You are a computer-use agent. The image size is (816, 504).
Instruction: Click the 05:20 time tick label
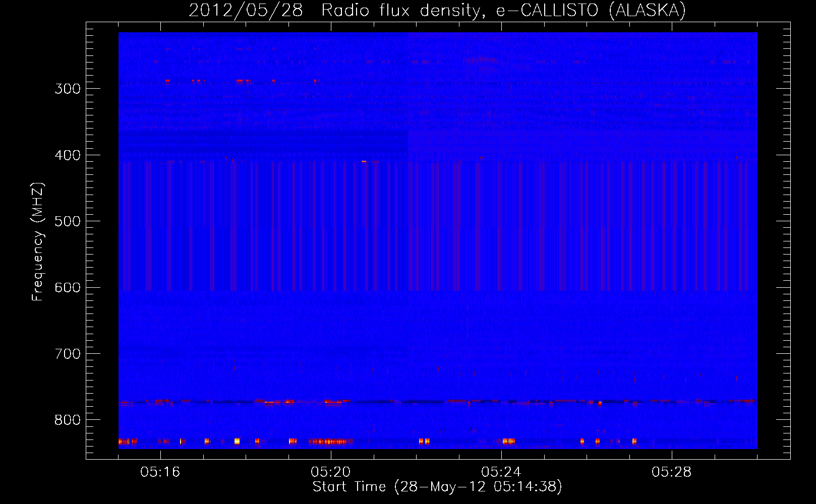[x=331, y=472]
